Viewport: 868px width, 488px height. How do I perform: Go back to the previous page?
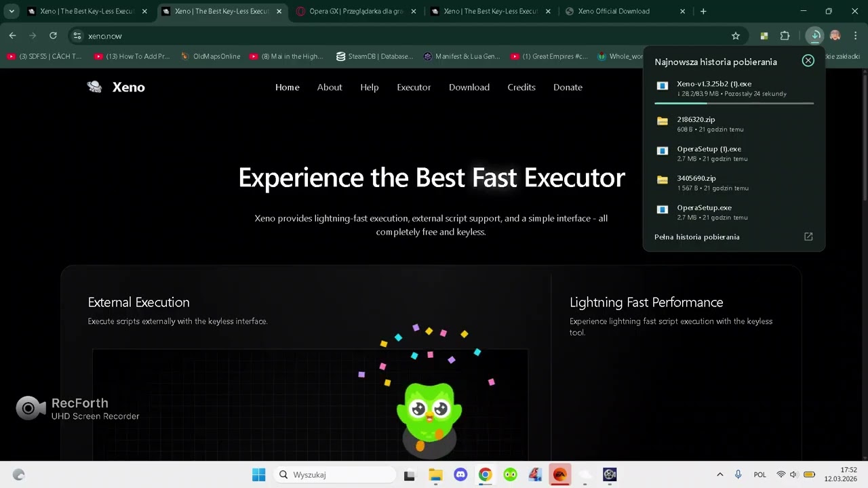pyautogui.click(x=12, y=36)
